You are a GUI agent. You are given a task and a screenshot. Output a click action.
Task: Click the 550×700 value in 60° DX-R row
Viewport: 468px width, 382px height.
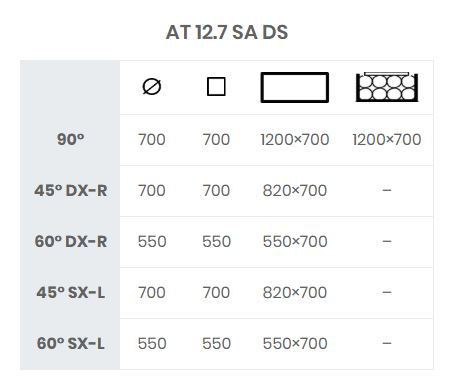click(x=295, y=241)
